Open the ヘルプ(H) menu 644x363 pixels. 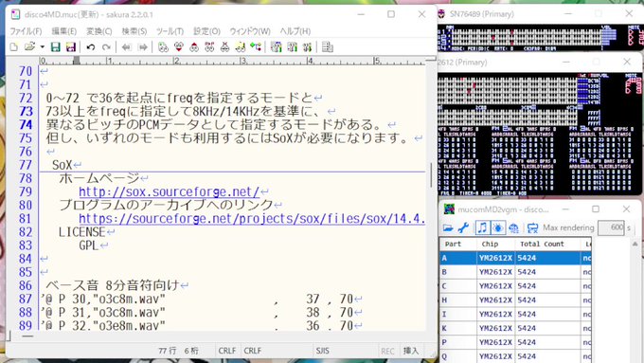click(295, 31)
